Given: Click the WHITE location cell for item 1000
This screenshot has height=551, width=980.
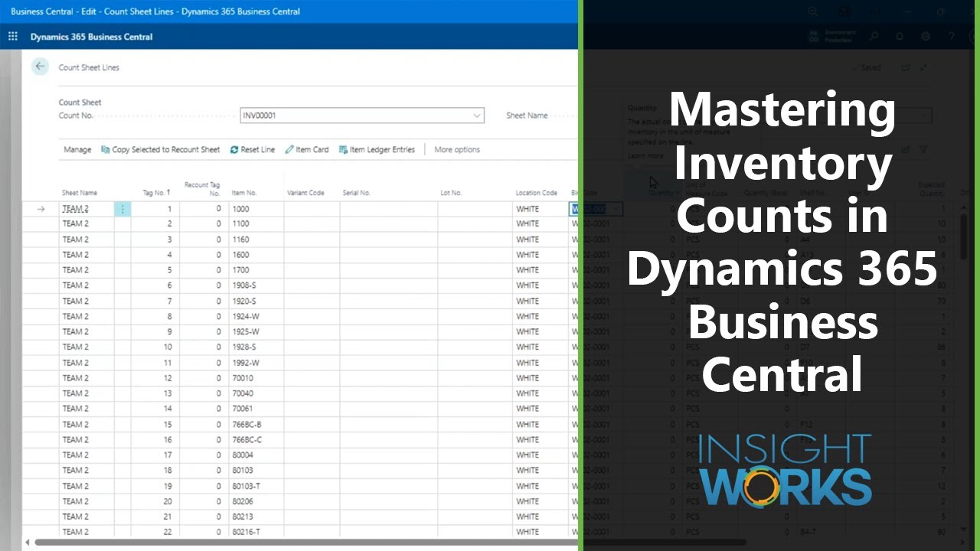Looking at the screenshot, I should [x=541, y=209].
